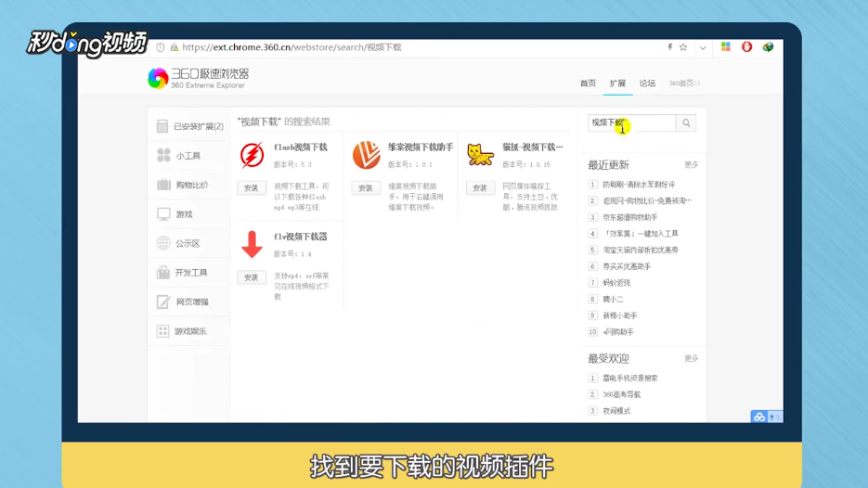Click the four-color grid extension icon

coord(726,47)
